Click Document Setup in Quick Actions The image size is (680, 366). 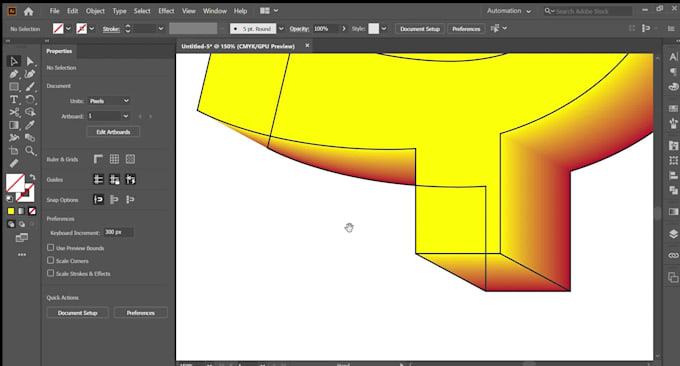pos(78,313)
